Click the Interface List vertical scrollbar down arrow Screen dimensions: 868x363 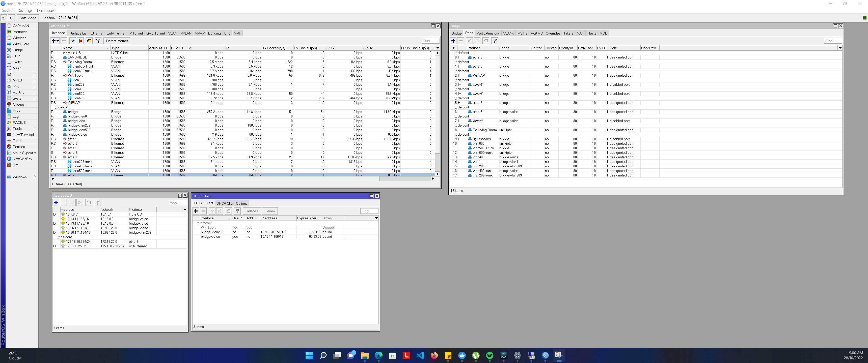[x=437, y=174]
